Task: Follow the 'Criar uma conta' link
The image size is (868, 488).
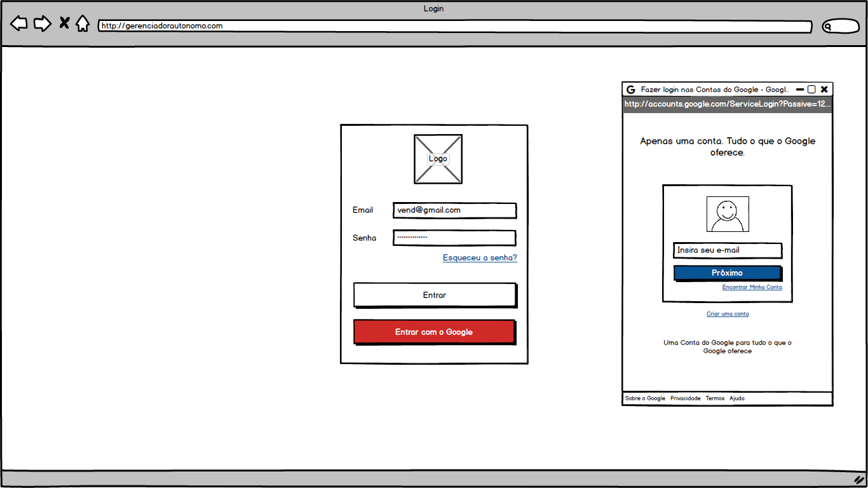Action: [x=728, y=314]
